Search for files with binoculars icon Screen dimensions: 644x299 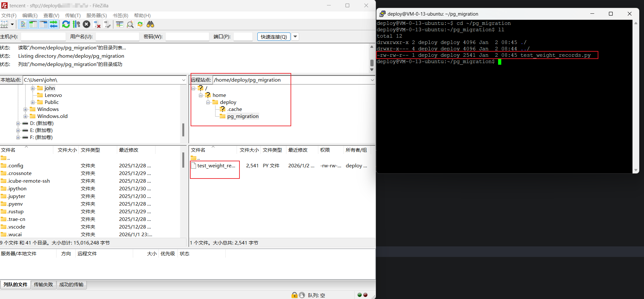coord(150,24)
